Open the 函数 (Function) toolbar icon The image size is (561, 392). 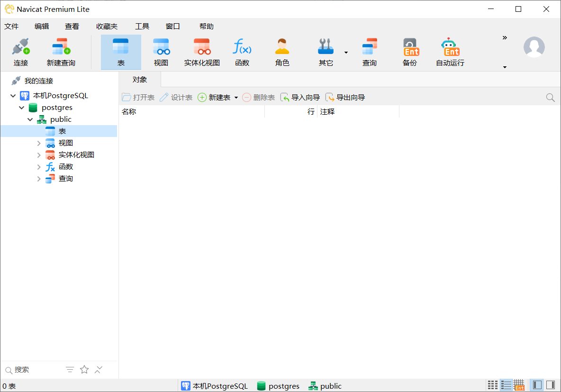point(242,52)
